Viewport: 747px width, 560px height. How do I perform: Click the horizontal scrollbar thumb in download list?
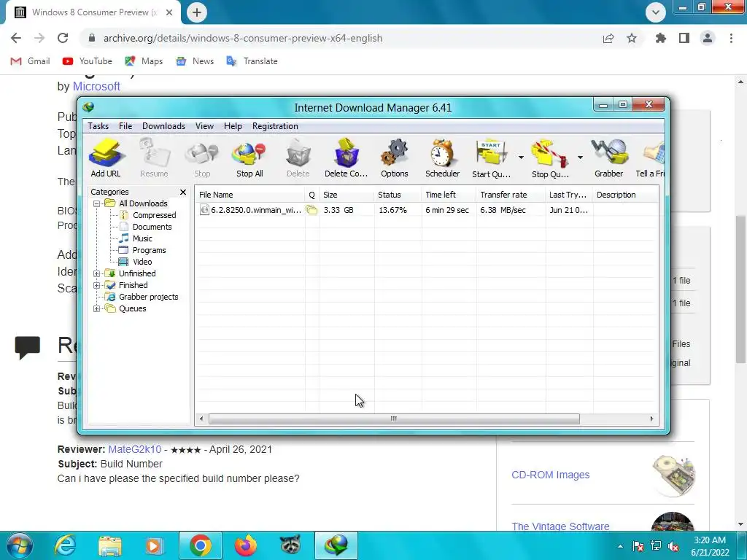pos(394,419)
